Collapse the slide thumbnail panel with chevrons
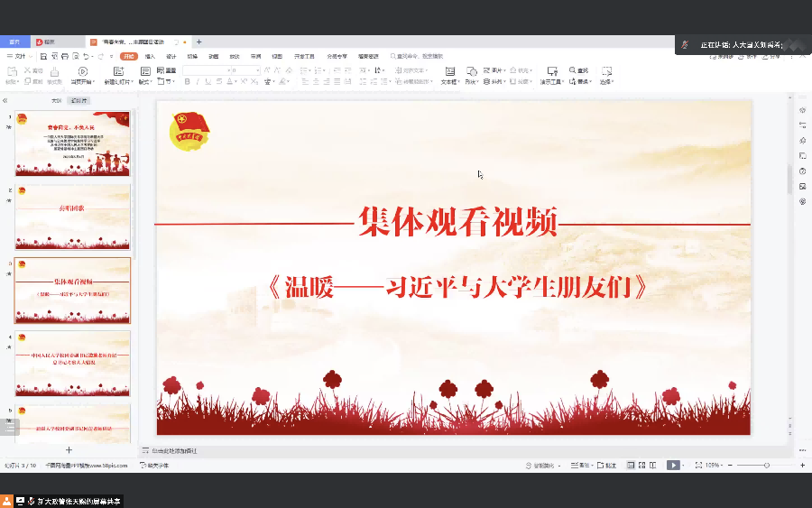The image size is (812, 508). [x=5, y=100]
